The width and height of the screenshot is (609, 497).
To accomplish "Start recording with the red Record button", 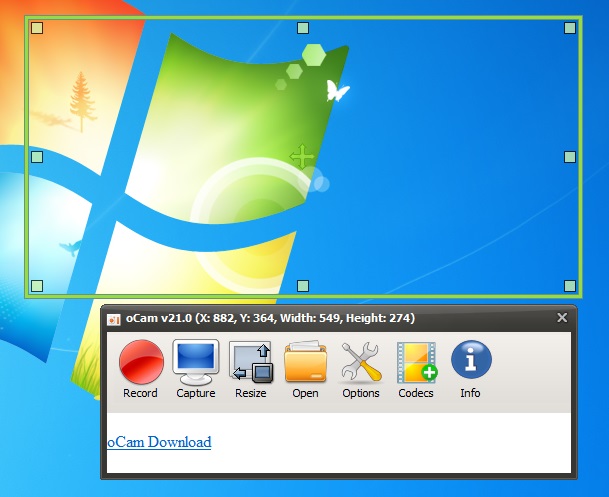I will coord(141,361).
